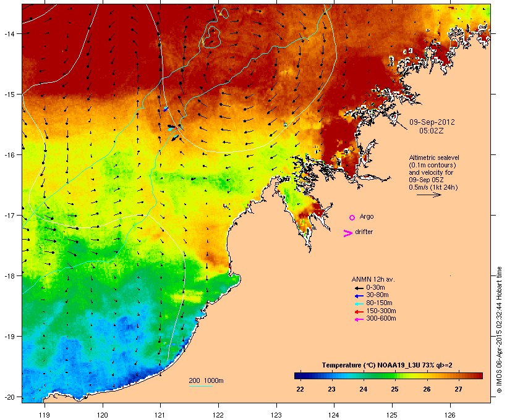Click the 300-600m depth label
Image resolution: width=507 pixels, height=420 pixels.
point(381,319)
